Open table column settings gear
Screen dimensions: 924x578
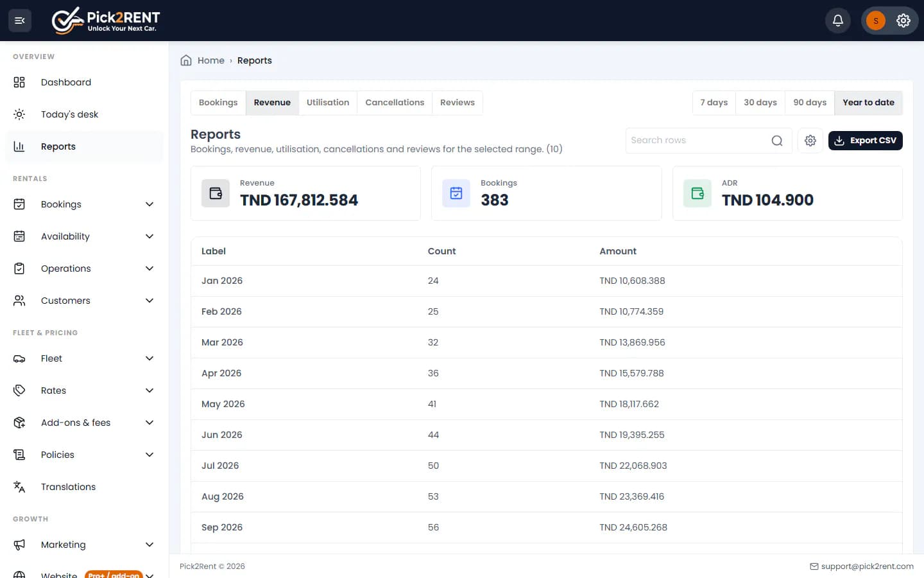point(810,141)
